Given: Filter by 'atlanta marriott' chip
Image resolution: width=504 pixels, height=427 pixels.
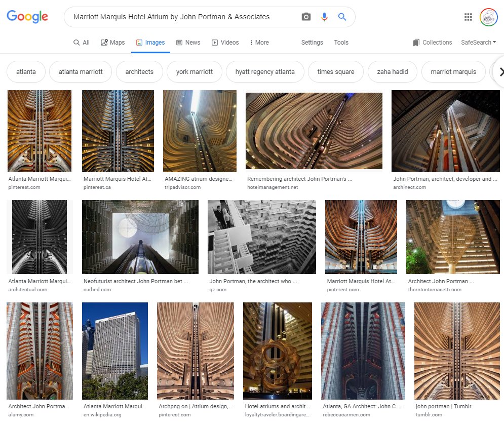Looking at the screenshot, I should pos(81,72).
